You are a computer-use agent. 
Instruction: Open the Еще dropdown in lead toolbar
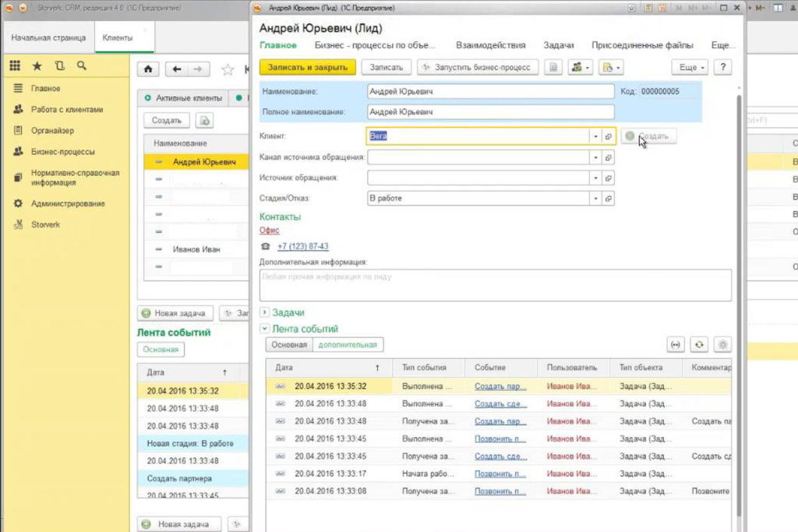(x=690, y=67)
